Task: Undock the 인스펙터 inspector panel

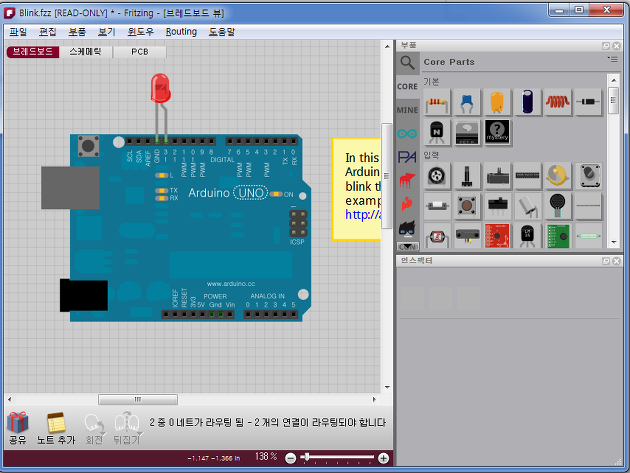Action: coord(606,261)
